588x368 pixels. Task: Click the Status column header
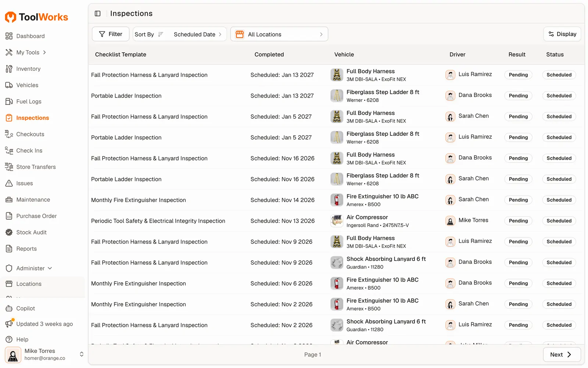pos(555,54)
